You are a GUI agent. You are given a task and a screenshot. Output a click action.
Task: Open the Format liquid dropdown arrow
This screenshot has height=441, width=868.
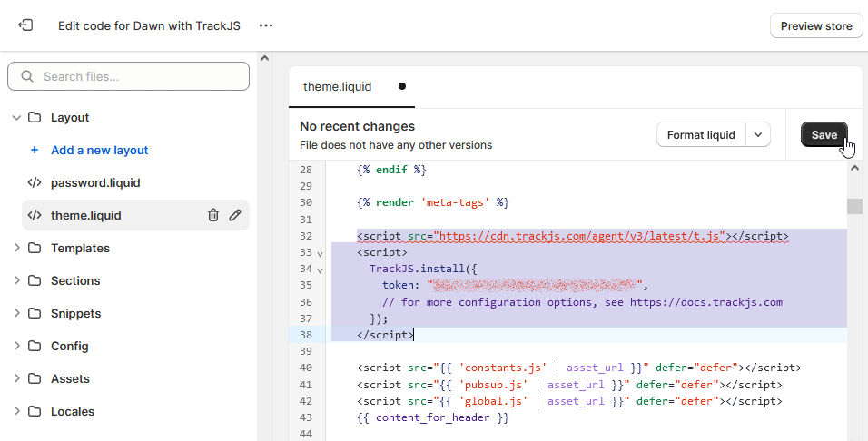click(x=758, y=135)
